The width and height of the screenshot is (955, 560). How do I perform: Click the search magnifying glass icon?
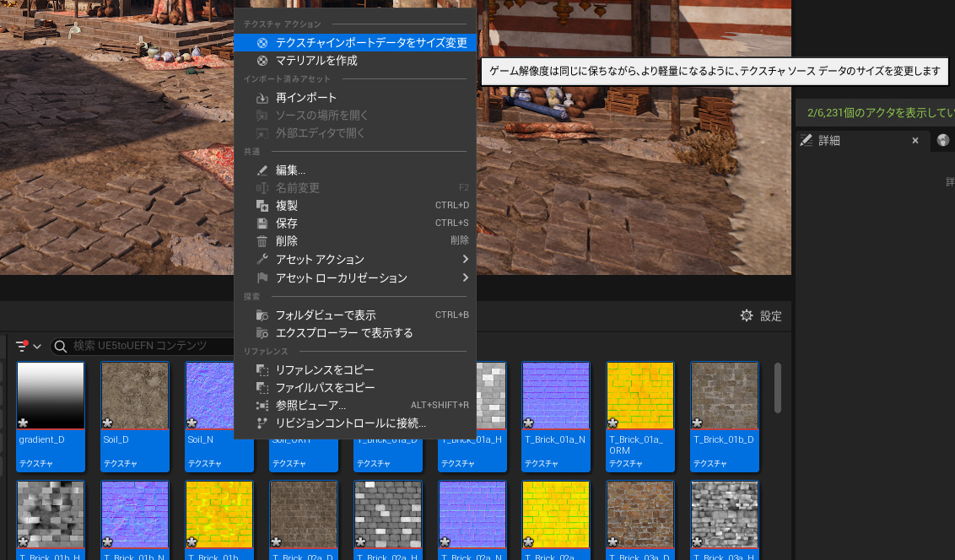pos(60,346)
